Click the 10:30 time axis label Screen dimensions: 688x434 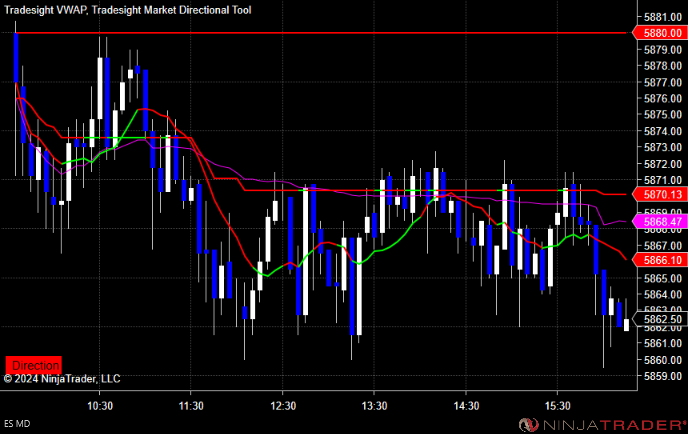click(x=100, y=405)
